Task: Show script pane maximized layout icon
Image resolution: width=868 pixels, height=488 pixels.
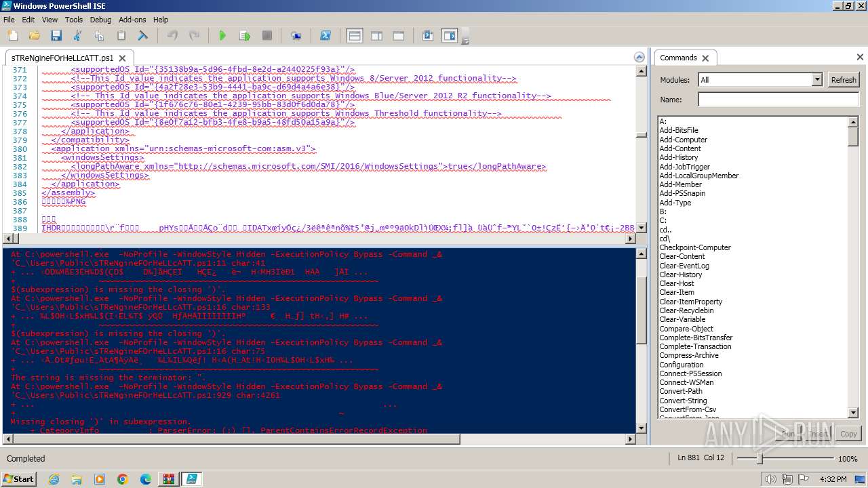Action: (399, 36)
